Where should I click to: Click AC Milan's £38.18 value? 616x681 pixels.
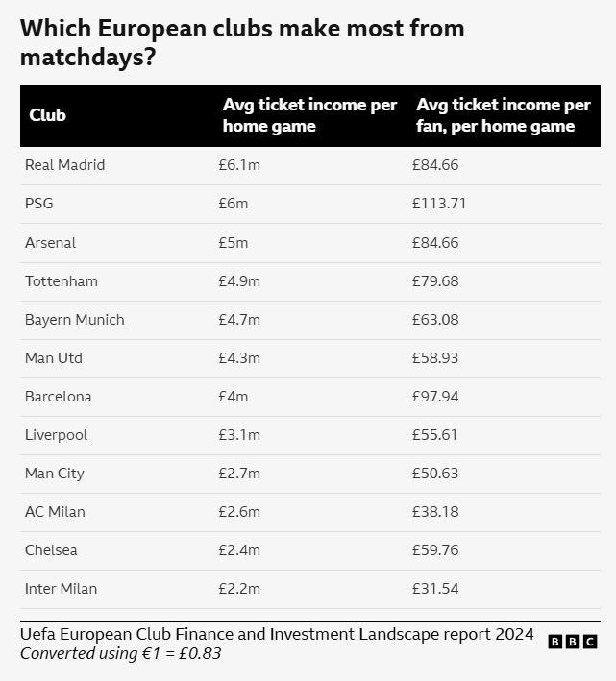tap(435, 512)
